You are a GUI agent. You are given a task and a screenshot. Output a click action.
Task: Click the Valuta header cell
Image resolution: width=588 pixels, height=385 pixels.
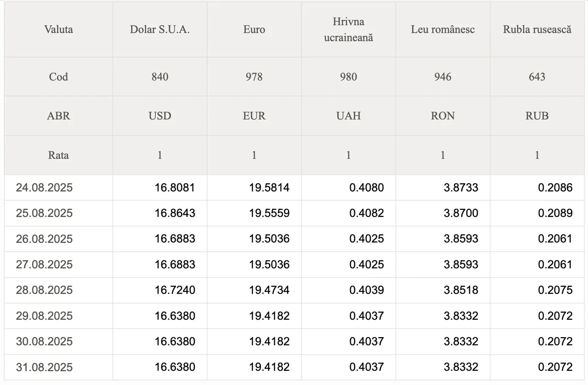click(58, 30)
